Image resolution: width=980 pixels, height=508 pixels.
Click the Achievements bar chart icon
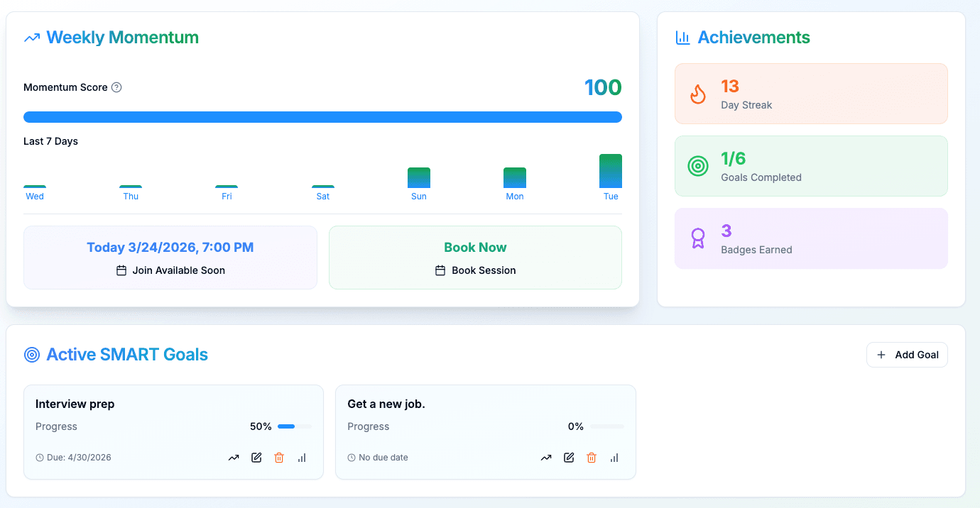pyautogui.click(x=682, y=38)
